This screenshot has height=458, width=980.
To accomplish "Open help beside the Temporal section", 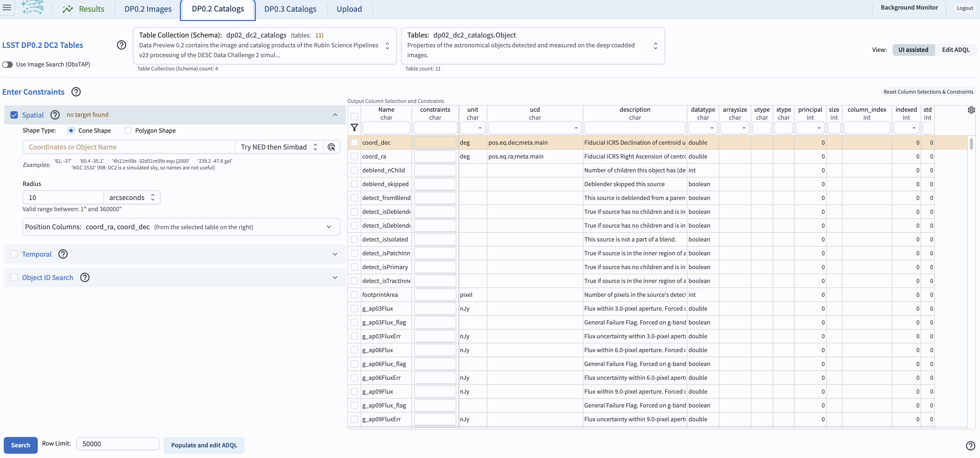I will click(x=63, y=254).
